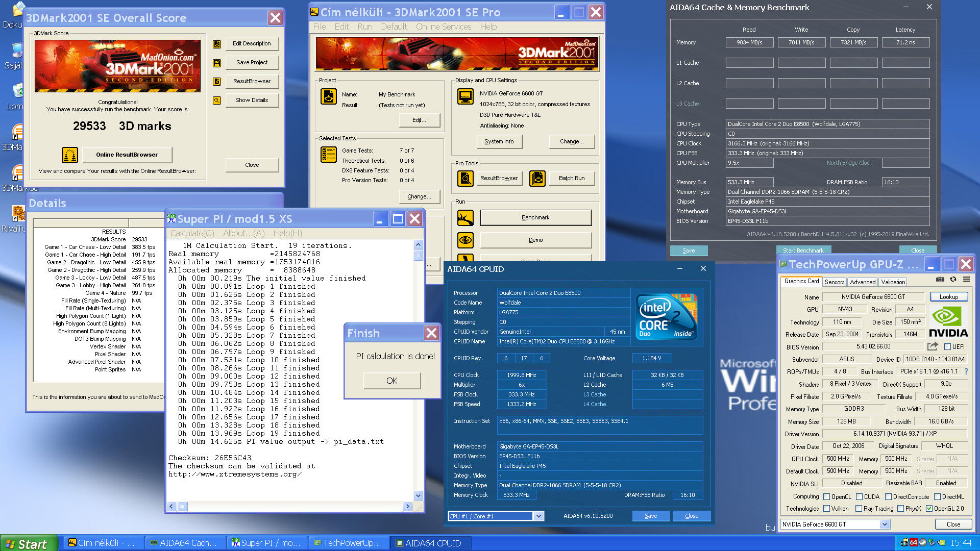The width and height of the screenshot is (980, 551).
Task: Open GPU-Z hamburger menu icon
Action: (966, 280)
